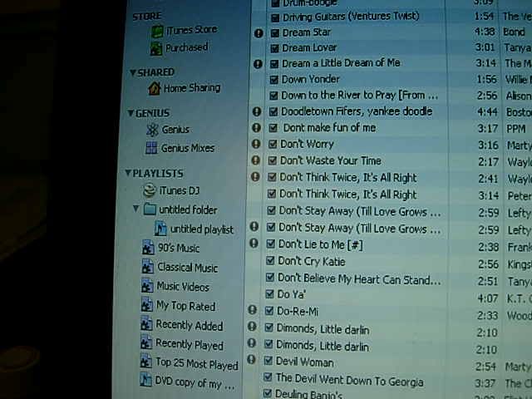Image resolution: width=532 pixels, height=399 pixels.
Task: Toggle the Dream Star checkbox
Action: click(275, 33)
